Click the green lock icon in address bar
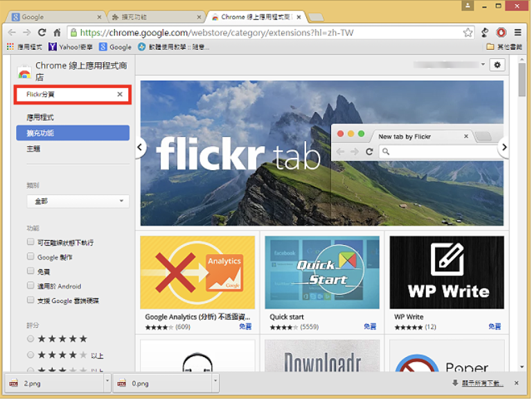This screenshot has height=400, width=532. tap(73, 33)
